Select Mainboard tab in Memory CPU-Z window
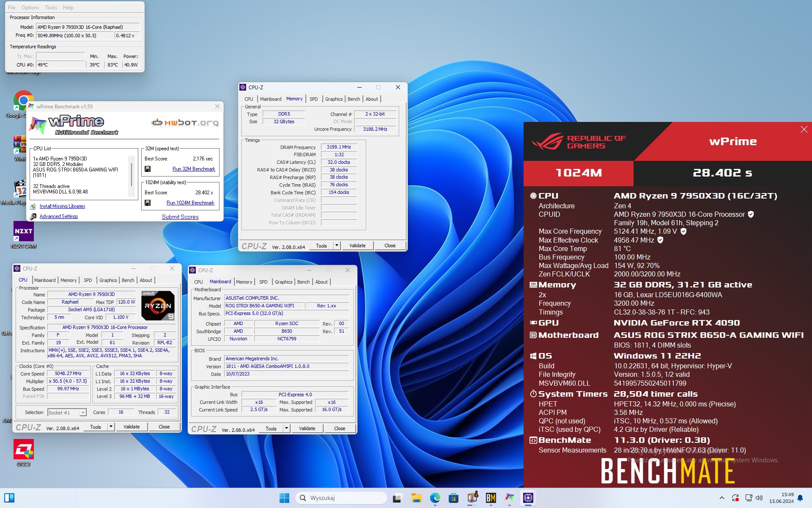This screenshot has height=508, width=812. tap(271, 99)
